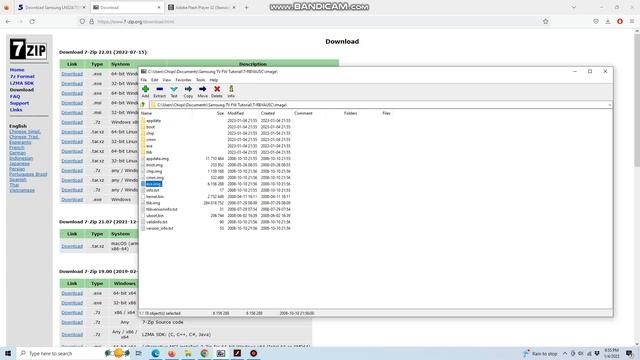Sort by the Size column header
Image resolution: width=640 pixels, height=360 pixels.
pyautogui.click(x=220, y=113)
